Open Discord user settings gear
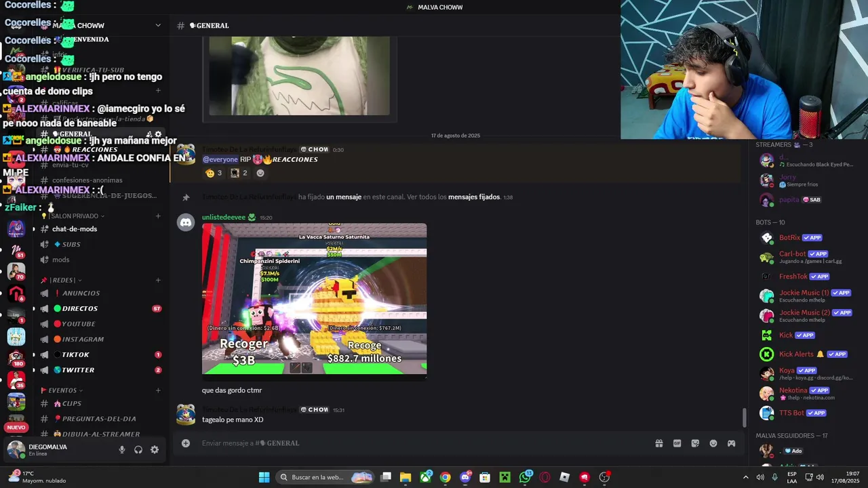868x488 pixels. 155,449
